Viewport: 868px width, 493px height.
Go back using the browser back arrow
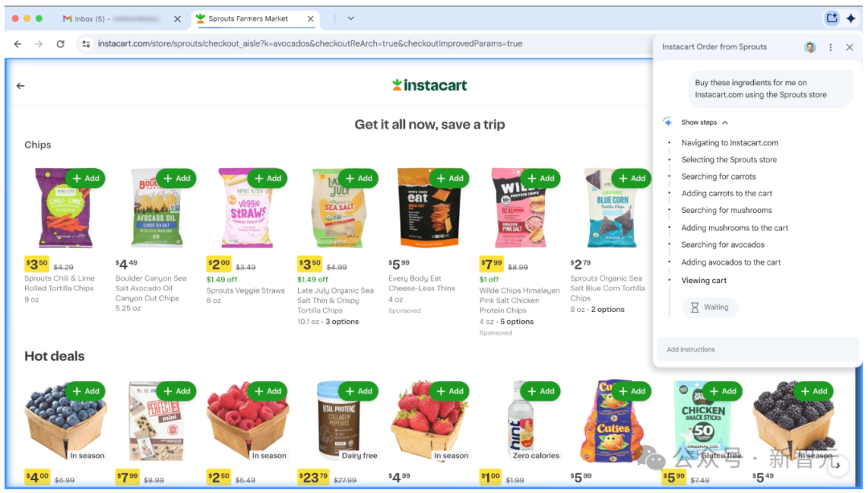pyautogui.click(x=18, y=43)
